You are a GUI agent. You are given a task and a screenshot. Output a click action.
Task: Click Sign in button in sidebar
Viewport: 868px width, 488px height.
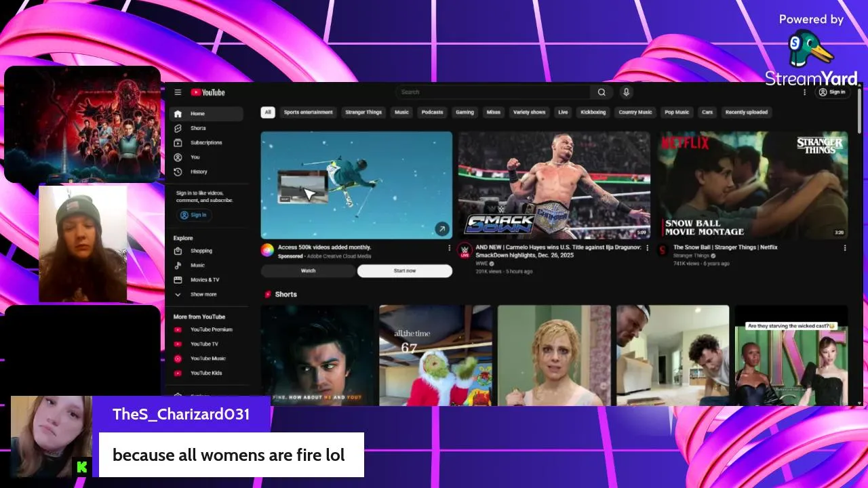point(194,215)
